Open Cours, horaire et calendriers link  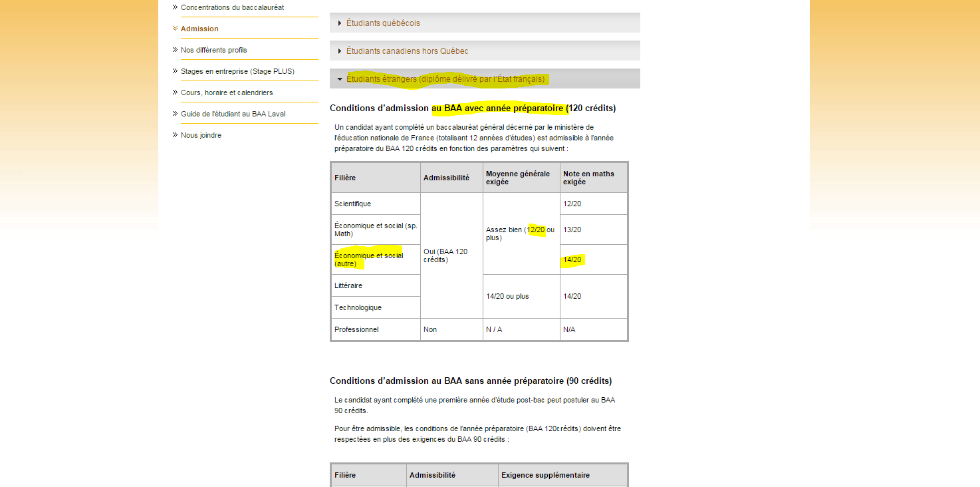[227, 92]
